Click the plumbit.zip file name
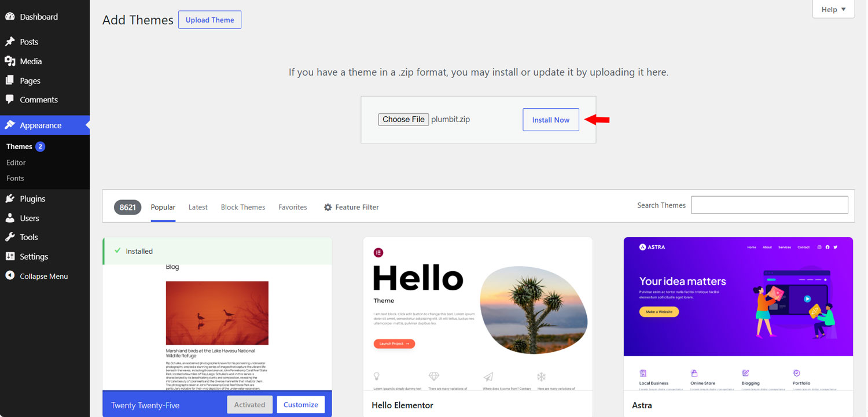Viewport: 868px width, 417px height. coord(451,120)
